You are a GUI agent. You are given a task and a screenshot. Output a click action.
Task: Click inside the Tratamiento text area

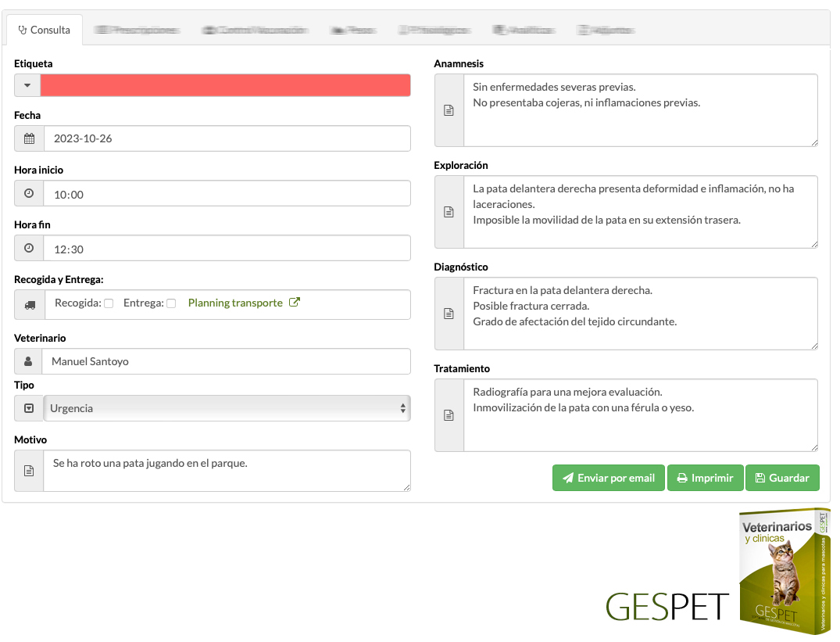pos(641,415)
